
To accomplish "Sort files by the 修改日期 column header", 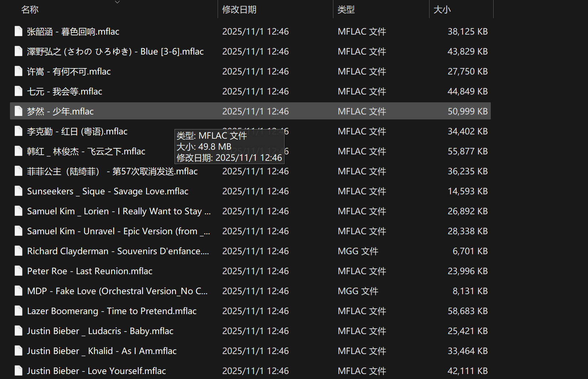I will point(239,10).
